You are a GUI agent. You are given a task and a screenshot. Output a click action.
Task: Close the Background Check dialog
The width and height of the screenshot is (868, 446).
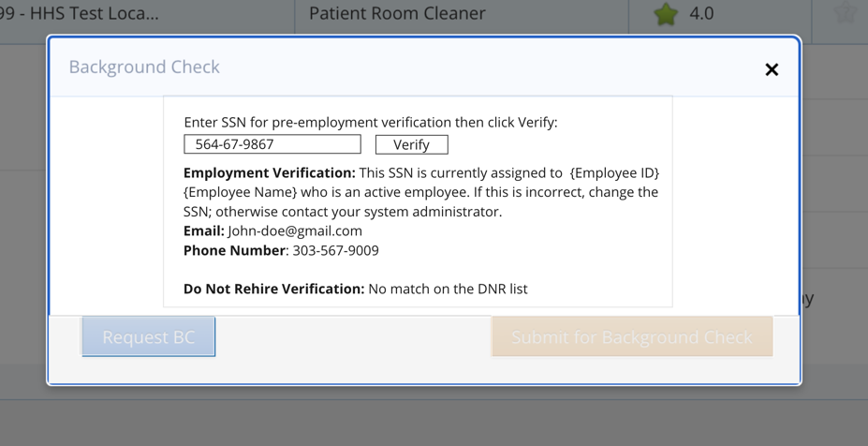(772, 69)
